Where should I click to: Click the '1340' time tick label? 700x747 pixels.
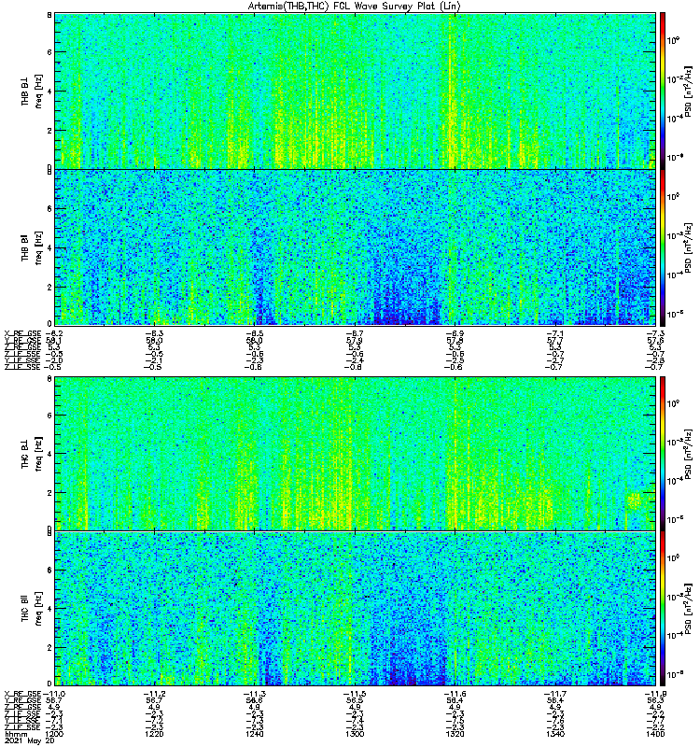[554, 734]
